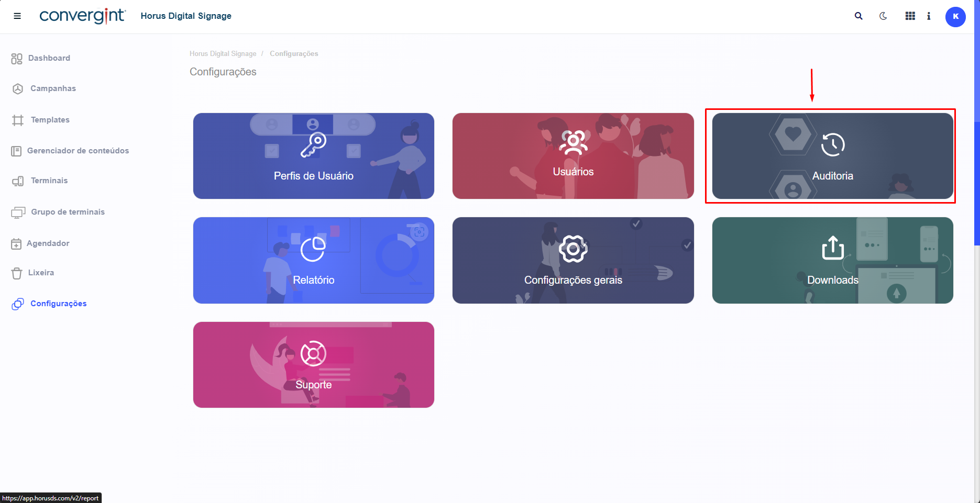Click the Templates sidebar icon

click(18, 120)
